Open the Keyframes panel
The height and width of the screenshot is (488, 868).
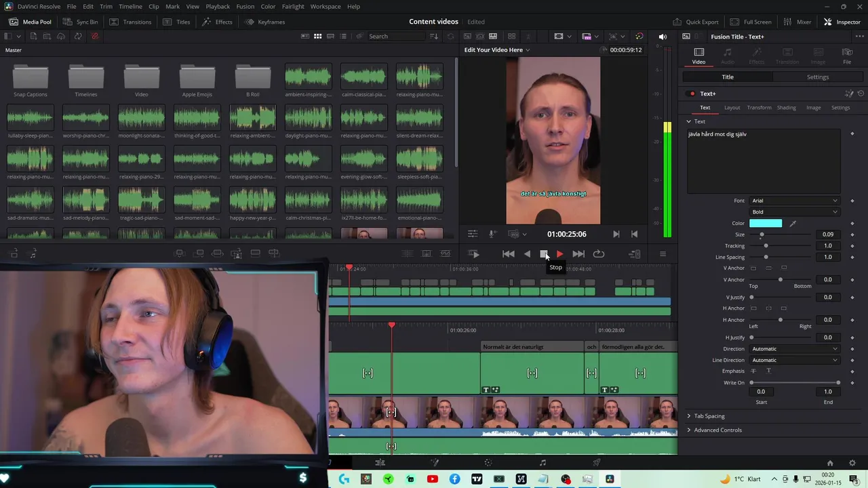(265, 22)
